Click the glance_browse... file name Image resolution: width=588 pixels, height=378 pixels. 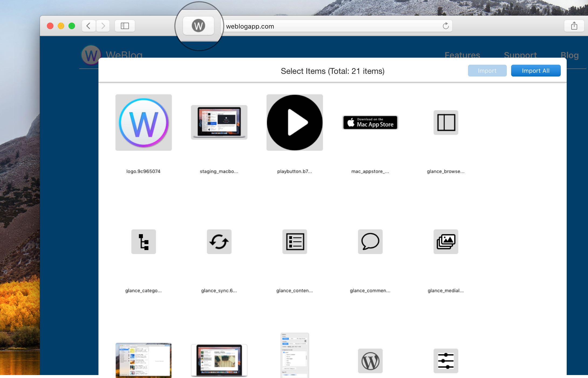coord(446,171)
